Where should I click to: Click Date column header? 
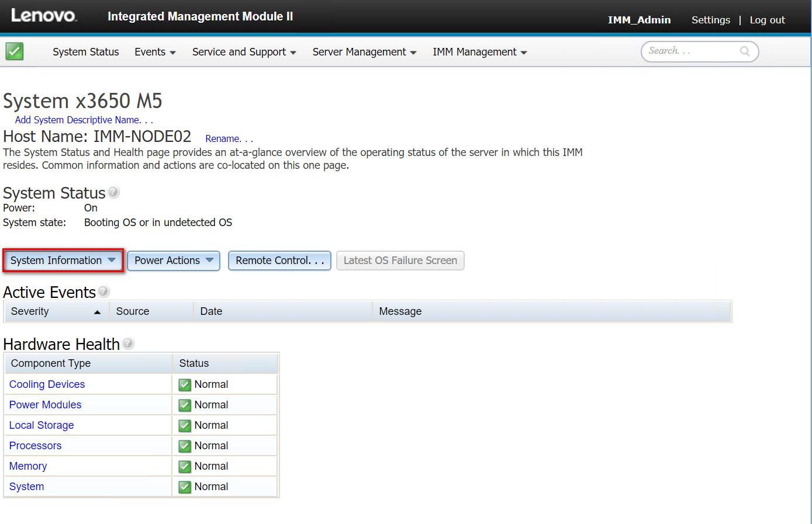(283, 311)
